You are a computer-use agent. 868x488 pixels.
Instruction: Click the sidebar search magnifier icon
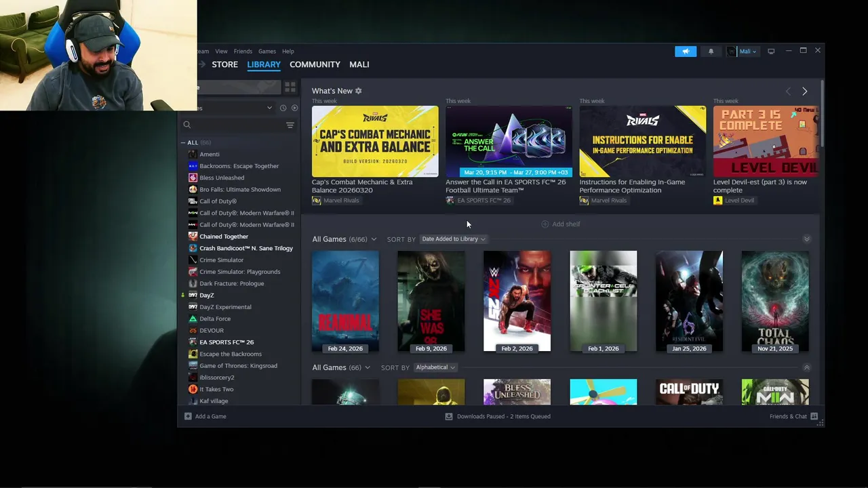(x=187, y=125)
